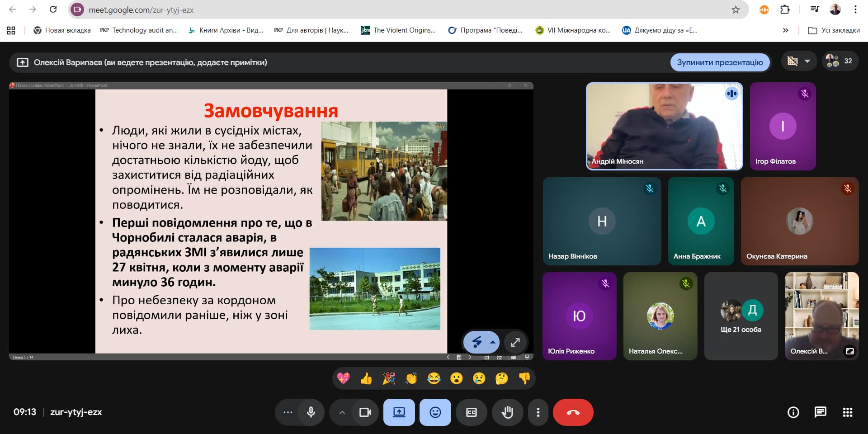Expand the shared presentation to full screen
The width and height of the screenshot is (868, 434).
[x=515, y=342]
